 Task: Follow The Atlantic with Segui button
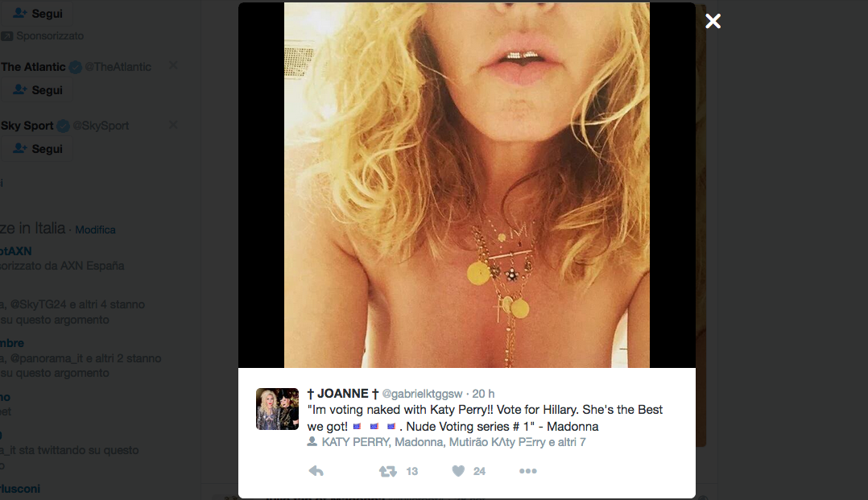[x=37, y=90]
